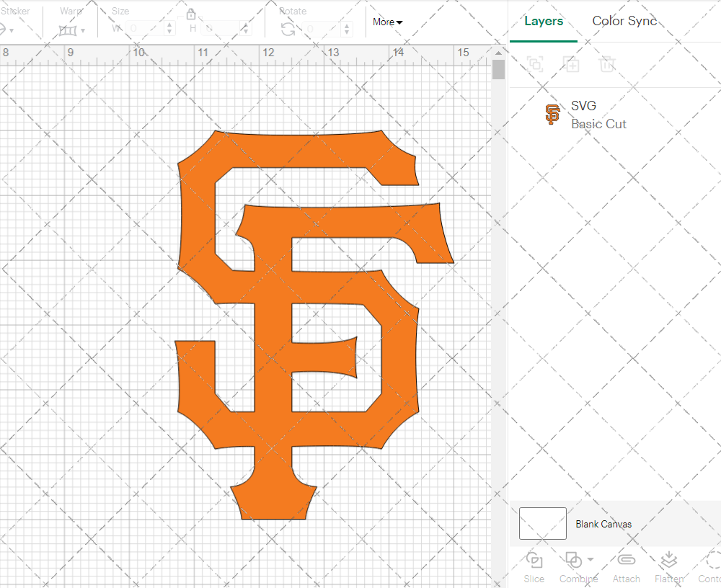
Task: Click the Delete layer trash icon
Action: (607, 64)
